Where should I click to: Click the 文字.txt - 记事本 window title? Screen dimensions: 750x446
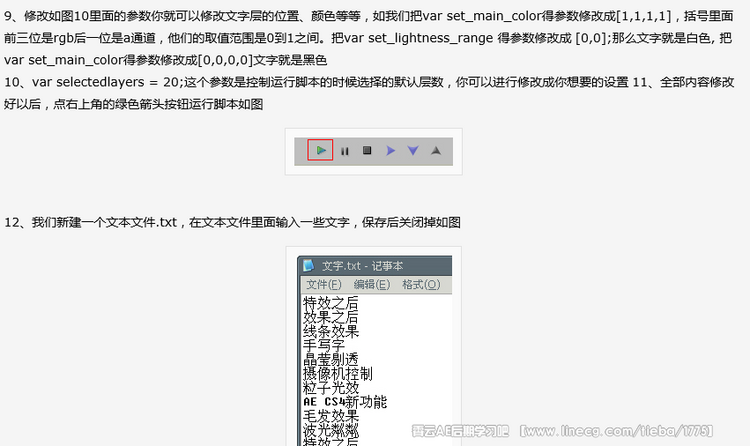(x=363, y=266)
